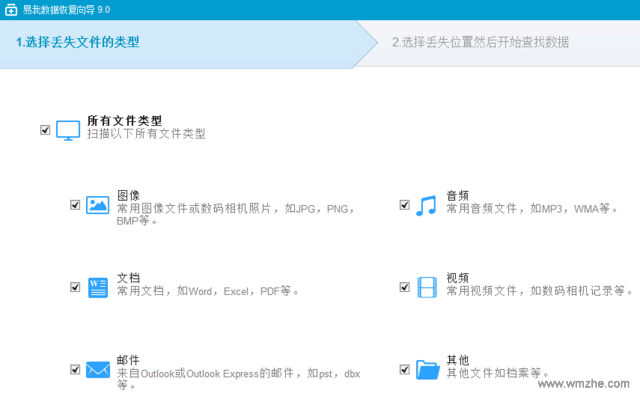Uncheck the 所有文件类型 checkbox
Viewport: 640px width, 402px height.
(45, 130)
